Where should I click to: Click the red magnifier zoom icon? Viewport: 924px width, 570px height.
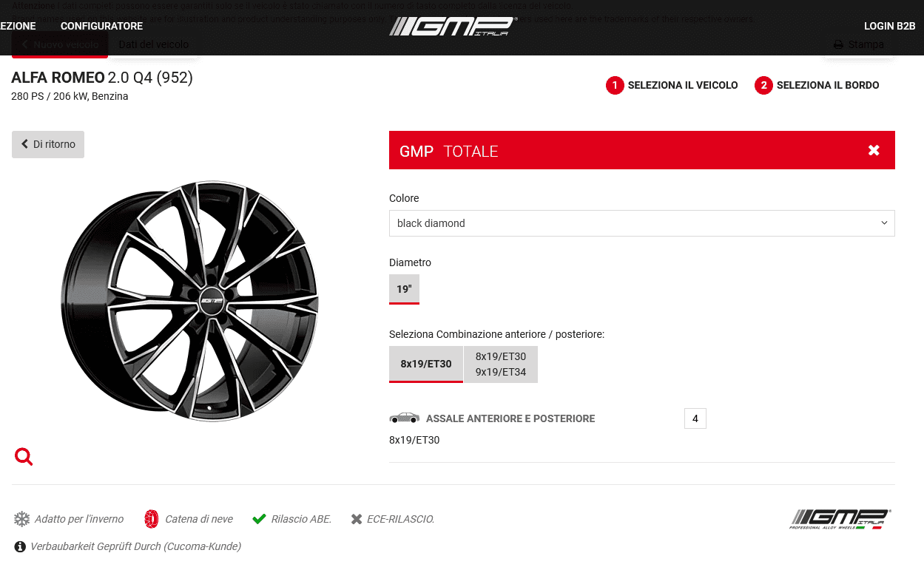tap(24, 457)
